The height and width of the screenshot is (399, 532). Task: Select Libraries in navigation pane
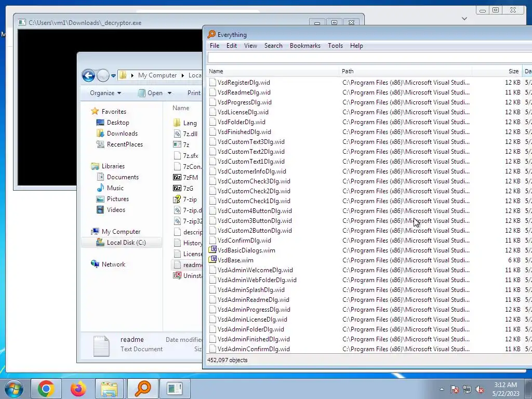pyautogui.click(x=113, y=166)
